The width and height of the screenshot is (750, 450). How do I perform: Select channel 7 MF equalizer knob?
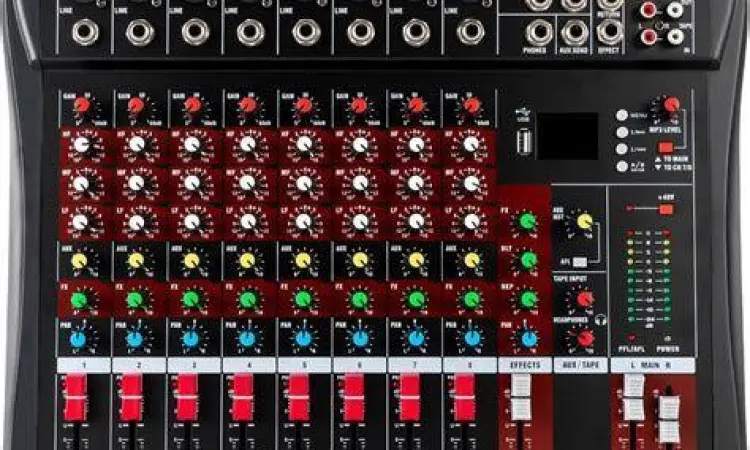(x=415, y=183)
